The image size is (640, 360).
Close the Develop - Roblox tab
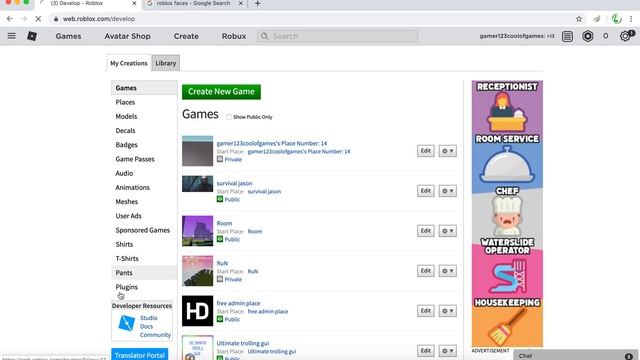[134, 4]
